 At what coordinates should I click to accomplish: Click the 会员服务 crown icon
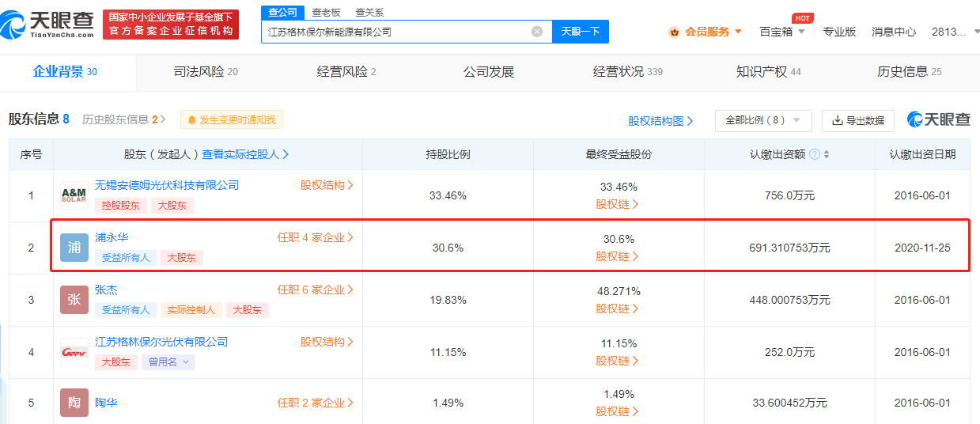click(675, 32)
